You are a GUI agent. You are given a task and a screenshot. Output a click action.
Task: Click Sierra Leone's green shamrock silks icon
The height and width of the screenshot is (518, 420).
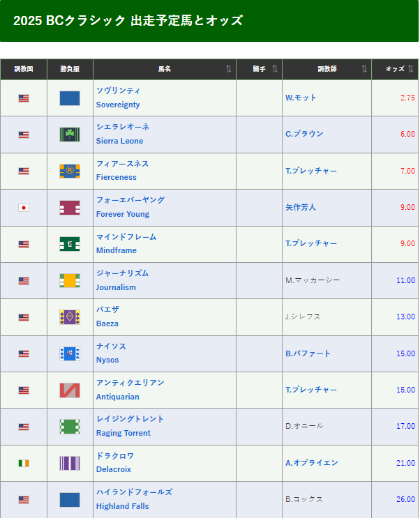coord(70,135)
